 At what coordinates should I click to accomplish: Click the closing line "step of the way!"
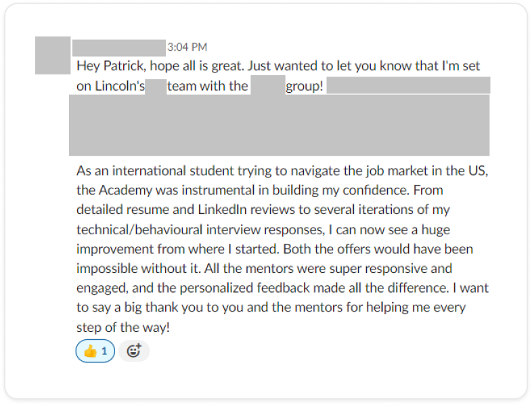click(x=123, y=326)
